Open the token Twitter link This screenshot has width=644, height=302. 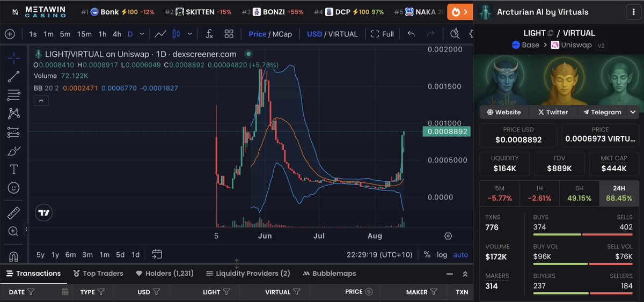(553, 112)
